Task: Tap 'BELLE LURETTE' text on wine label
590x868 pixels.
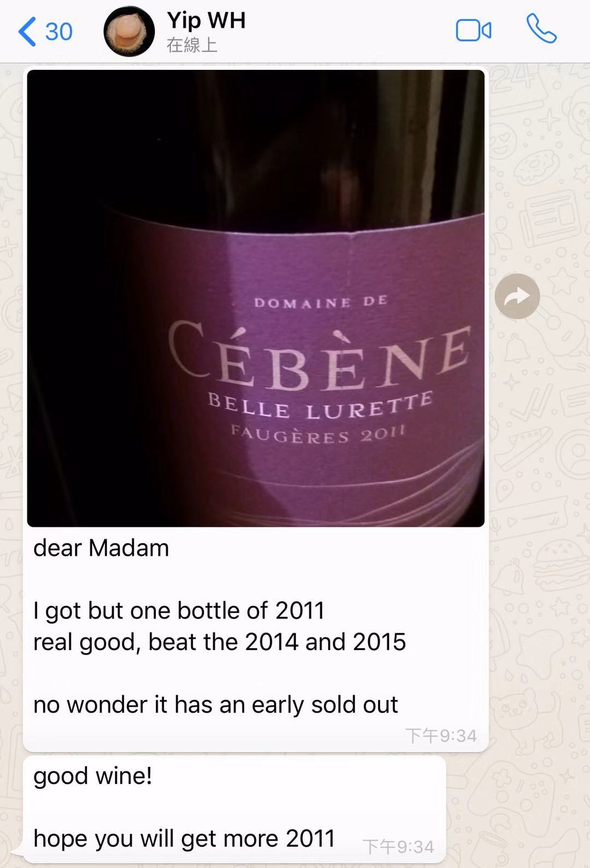Action: point(321,406)
